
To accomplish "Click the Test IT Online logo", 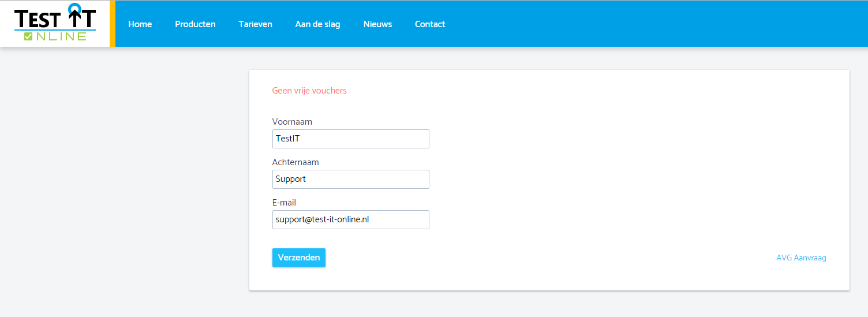I will click(55, 23).
